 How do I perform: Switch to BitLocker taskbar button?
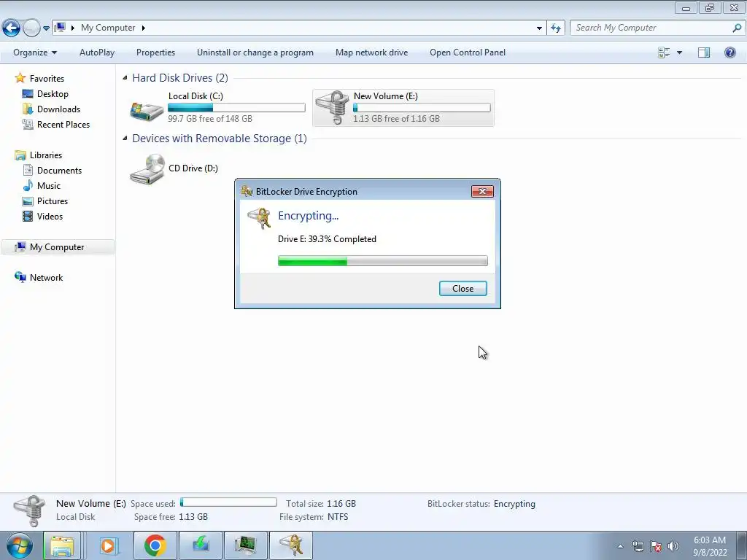291,545
